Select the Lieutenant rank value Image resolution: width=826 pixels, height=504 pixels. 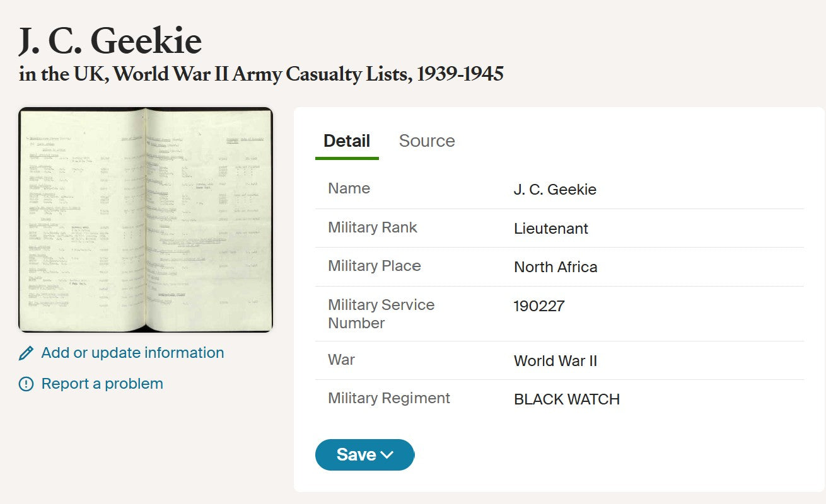tap(551, 229)
